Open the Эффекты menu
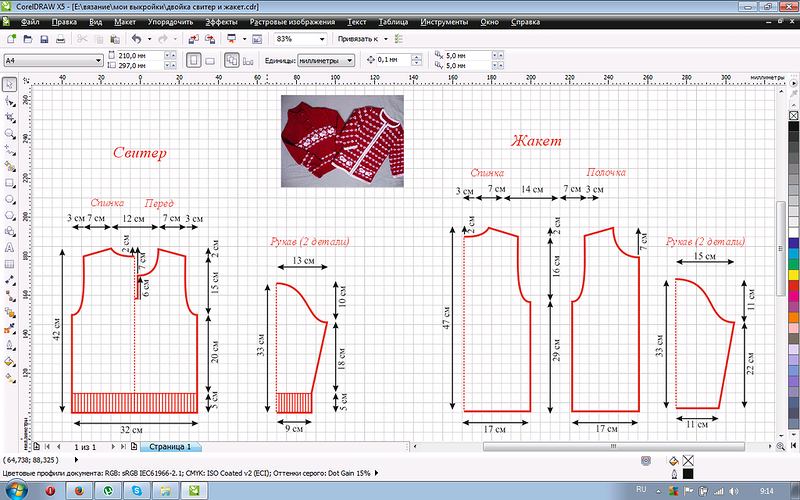This screenshot has height=500, width=800. (x=221, y=22)
